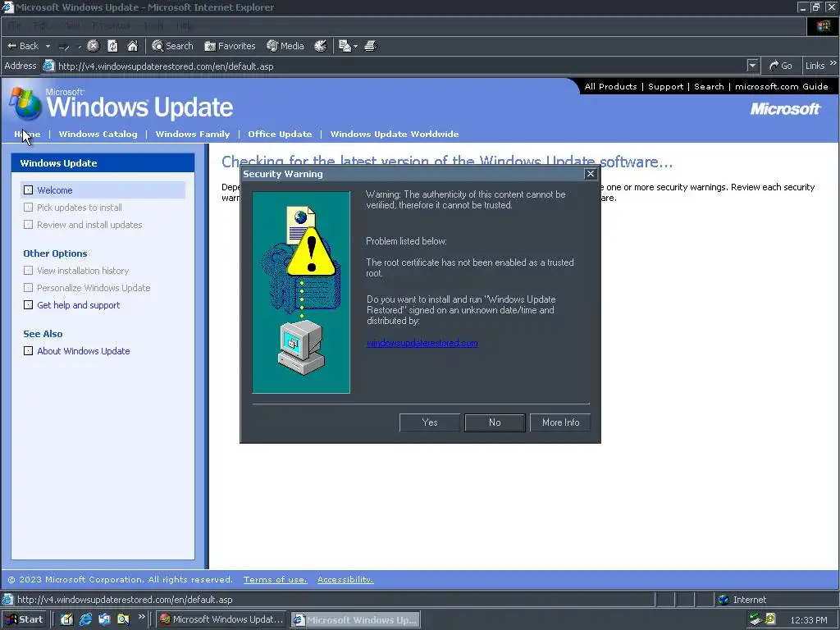Open the Back history dropdown arrow
Screen dimensions: 840x630
[x=48, y=46]
